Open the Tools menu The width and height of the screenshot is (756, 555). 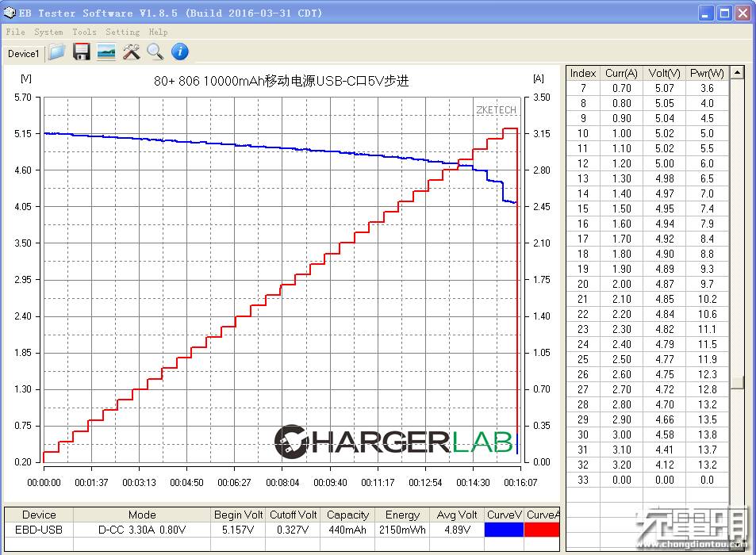point(84,33)
